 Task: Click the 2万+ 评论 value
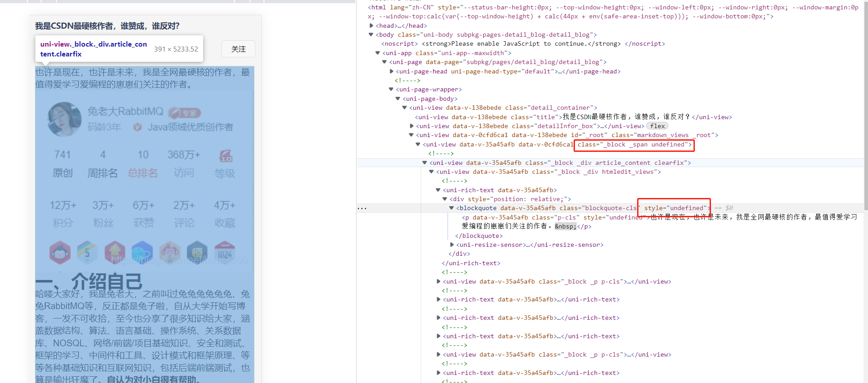[x=184, y=205]
